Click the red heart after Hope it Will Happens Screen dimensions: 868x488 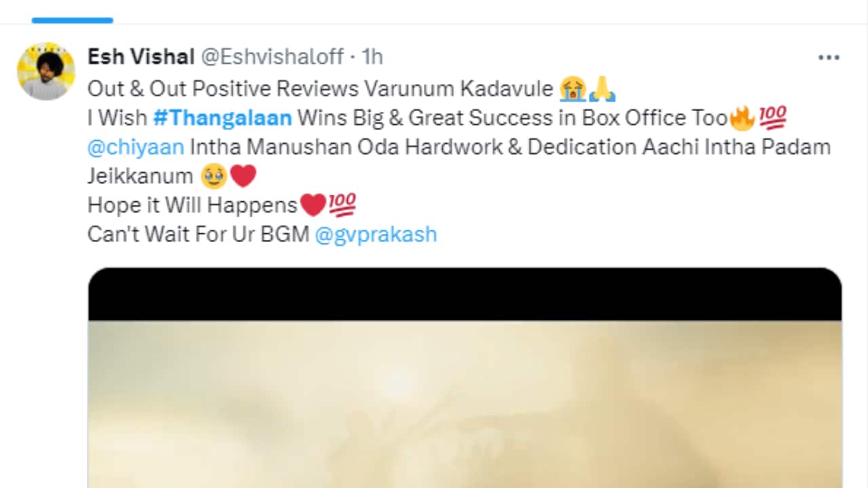[313, 205]
